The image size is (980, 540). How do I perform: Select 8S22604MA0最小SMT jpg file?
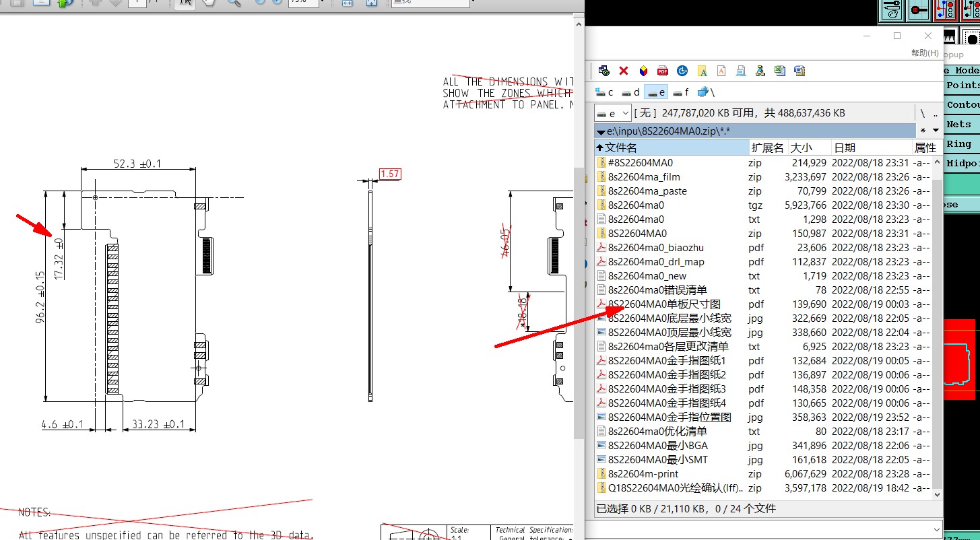(764, 459)
